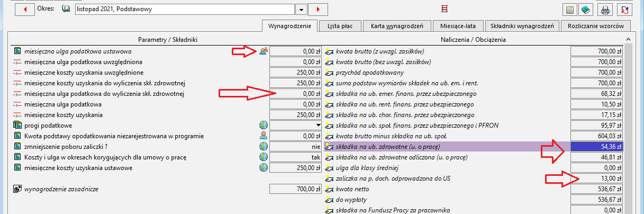Click the 536,67 zł kwota netto value
The height and width of the screenshot is (214, 644).
click(597, 189)
